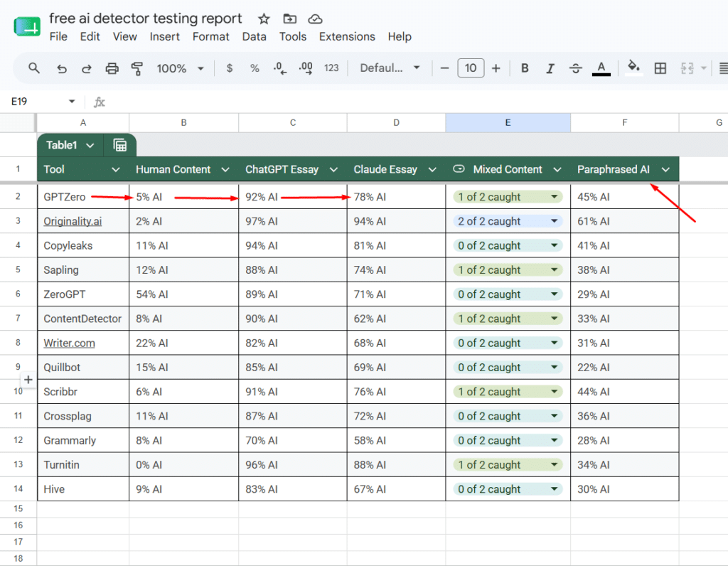The width and height of the screenshot is (728, 566).
Task: Open the View menu
Action: point(125,37)
